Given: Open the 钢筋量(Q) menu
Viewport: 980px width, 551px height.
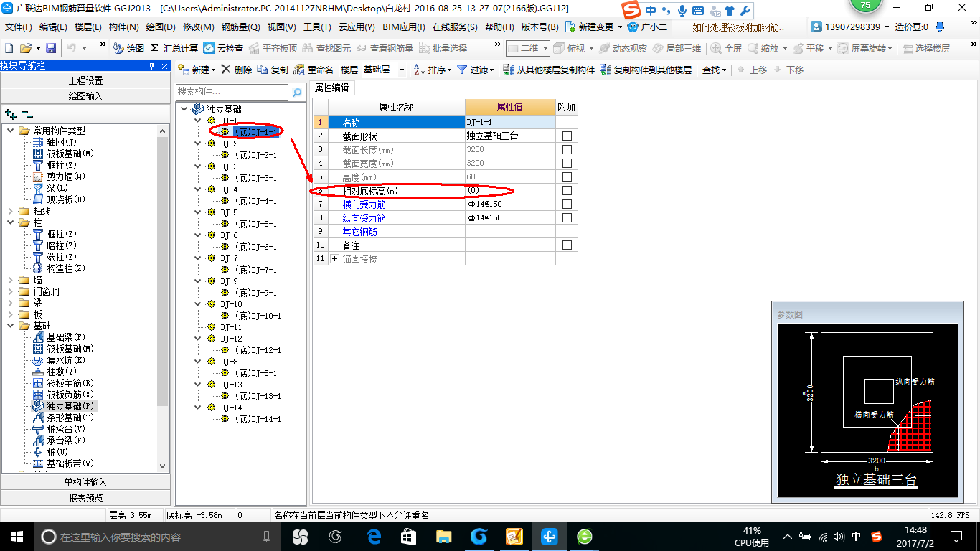Looking at the screenshot, I should click(240, 27).
